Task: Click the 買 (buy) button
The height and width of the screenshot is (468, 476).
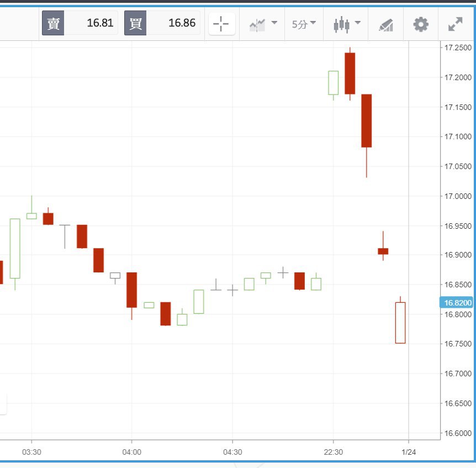Action: point(135,23)
